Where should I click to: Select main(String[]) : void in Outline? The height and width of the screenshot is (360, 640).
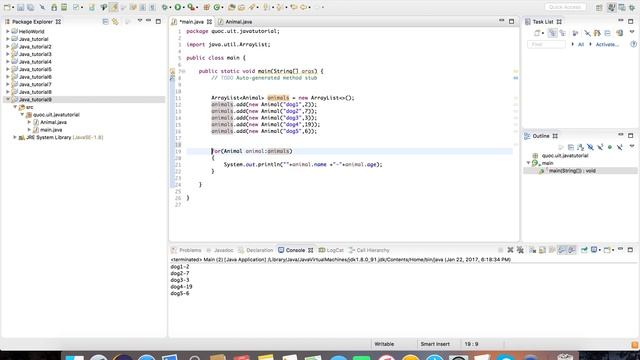pos(572,171)
